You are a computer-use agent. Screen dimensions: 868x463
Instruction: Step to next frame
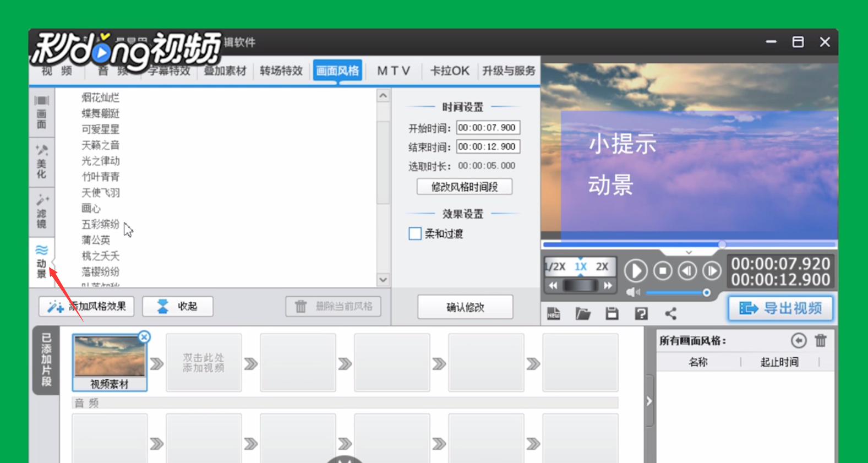click(712, 271)
